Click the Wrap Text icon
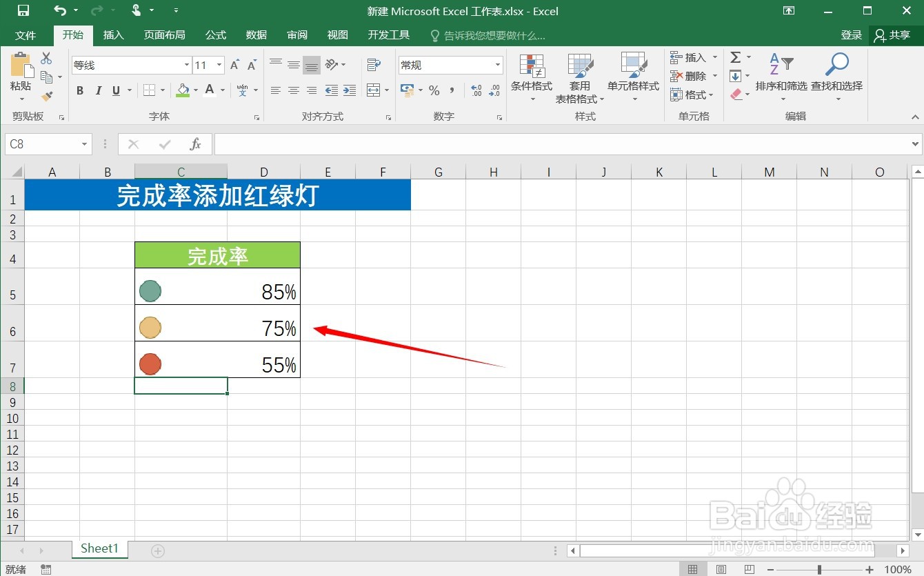The height and width of the screenshot is (576, 924). (x=374, y=65)
